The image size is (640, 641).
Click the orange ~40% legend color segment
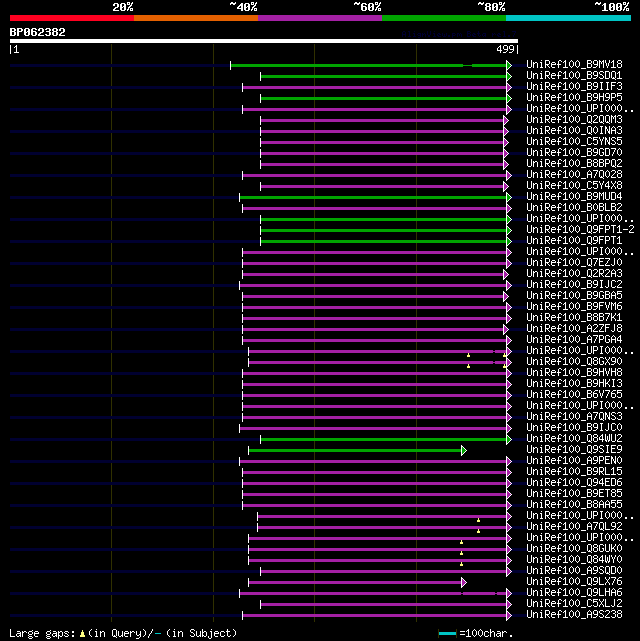(196, 18)
